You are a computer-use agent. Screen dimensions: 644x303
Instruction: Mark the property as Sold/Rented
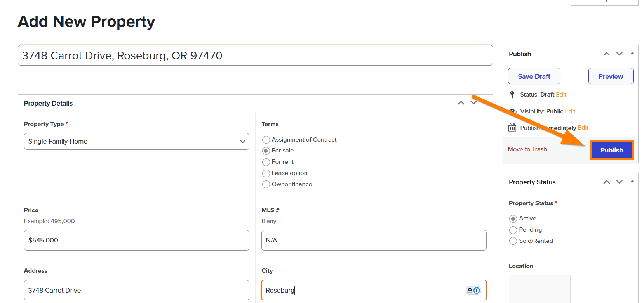(513, 241)
